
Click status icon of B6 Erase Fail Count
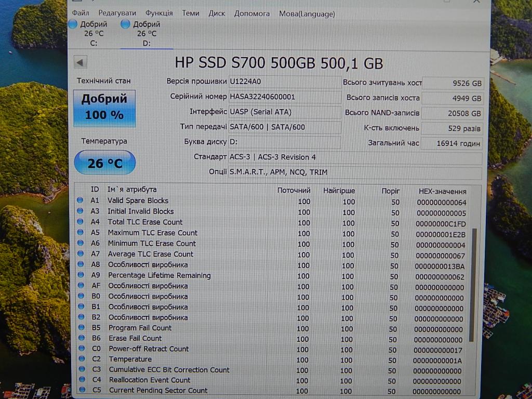click(x=82, y=338)
